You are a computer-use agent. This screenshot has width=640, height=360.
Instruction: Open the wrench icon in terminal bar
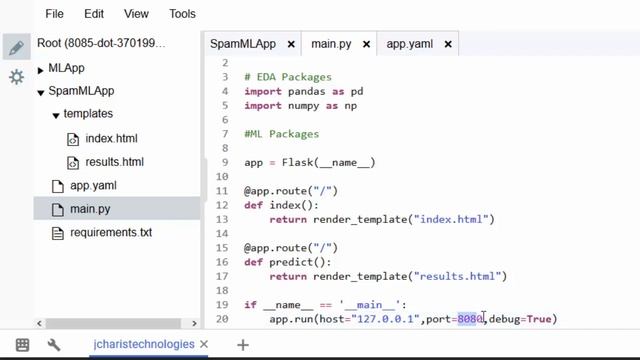click(54, 345)
